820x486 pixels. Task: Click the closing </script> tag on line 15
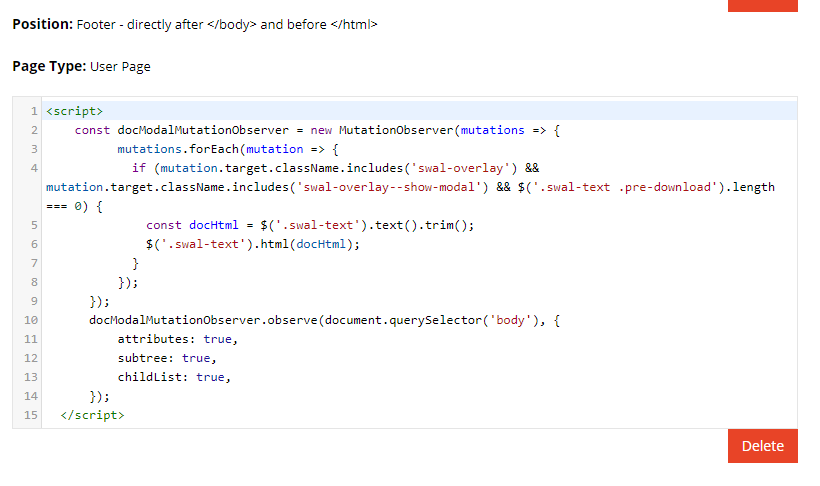[93, 415]
